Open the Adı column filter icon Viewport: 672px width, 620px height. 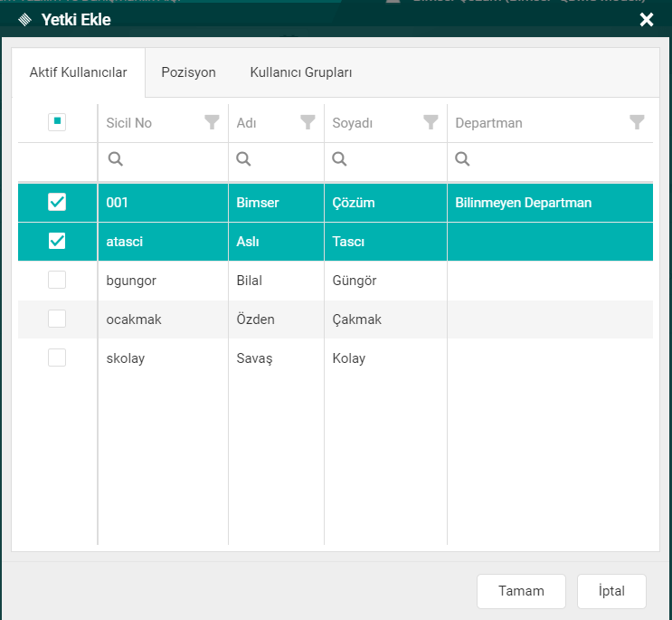pos(308,122)
